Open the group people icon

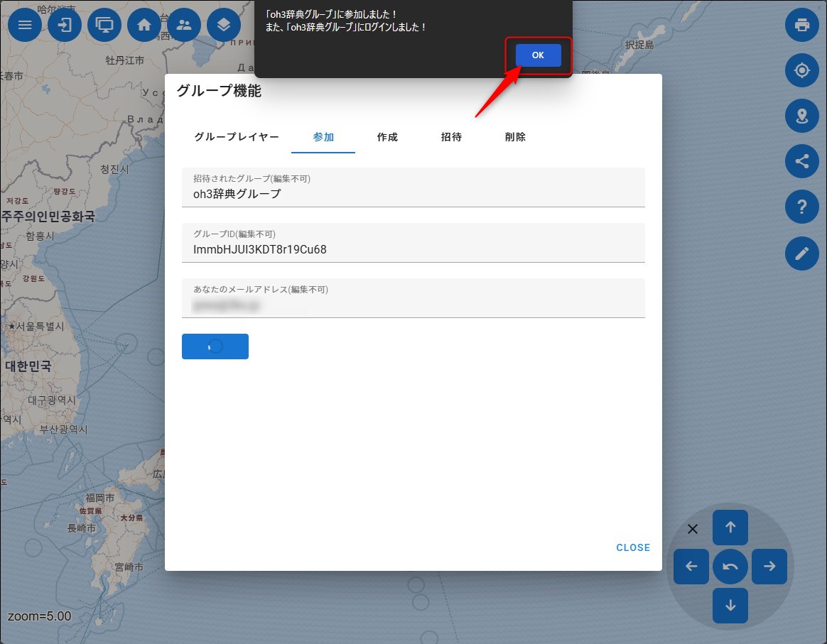[184, 25]
